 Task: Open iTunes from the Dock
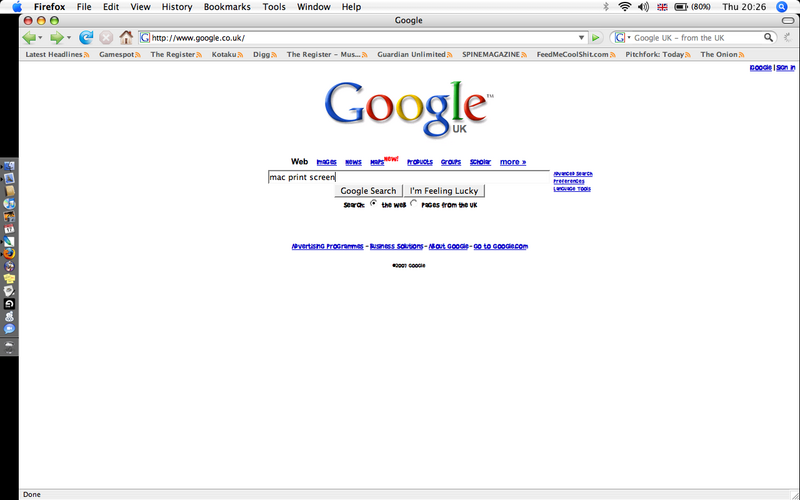[x=9, y=204]
